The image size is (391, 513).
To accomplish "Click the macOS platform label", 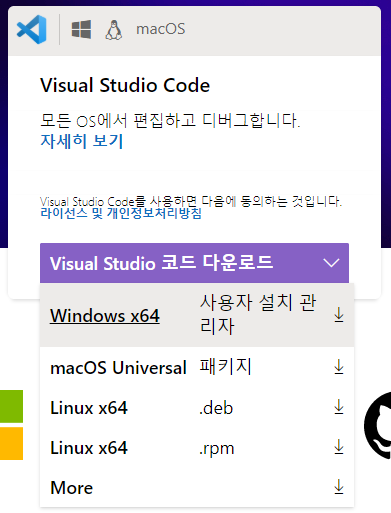I will pos(160,29).
